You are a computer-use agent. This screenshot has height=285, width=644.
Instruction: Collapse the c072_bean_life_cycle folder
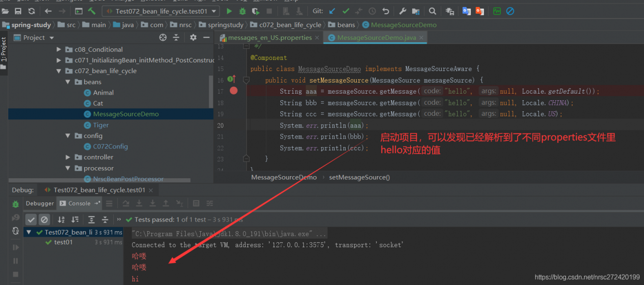59,71
